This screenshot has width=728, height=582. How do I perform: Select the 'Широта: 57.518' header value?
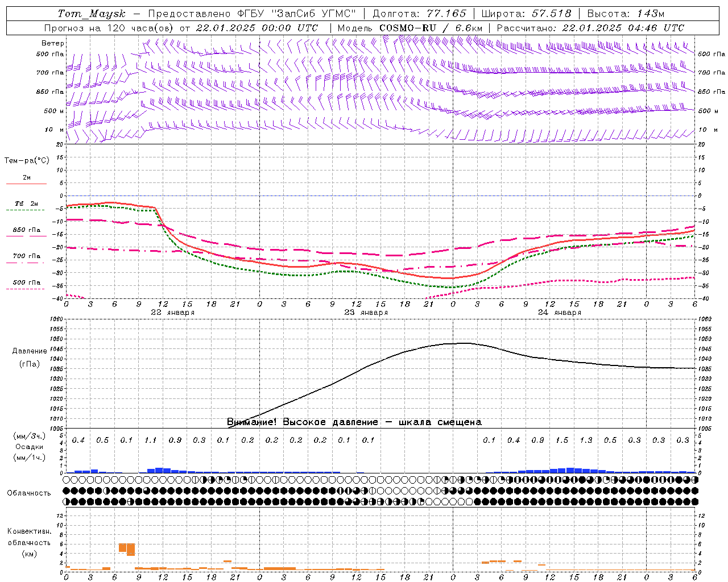(x=526, y=14)
